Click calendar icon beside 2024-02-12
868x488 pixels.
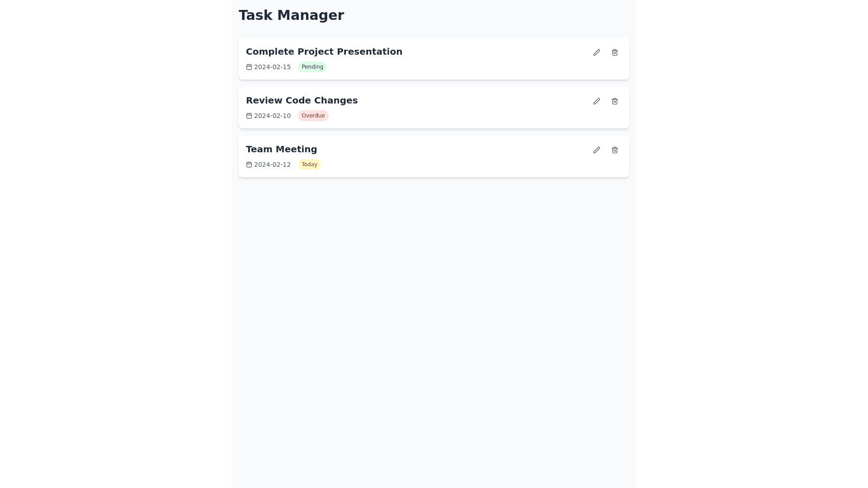249,164
